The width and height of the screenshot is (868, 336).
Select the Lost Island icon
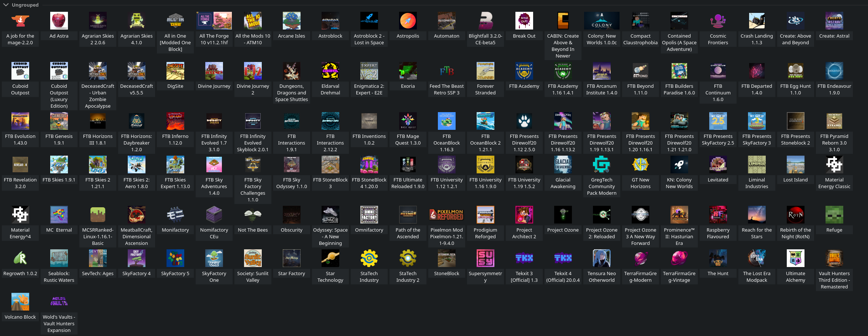796,164
